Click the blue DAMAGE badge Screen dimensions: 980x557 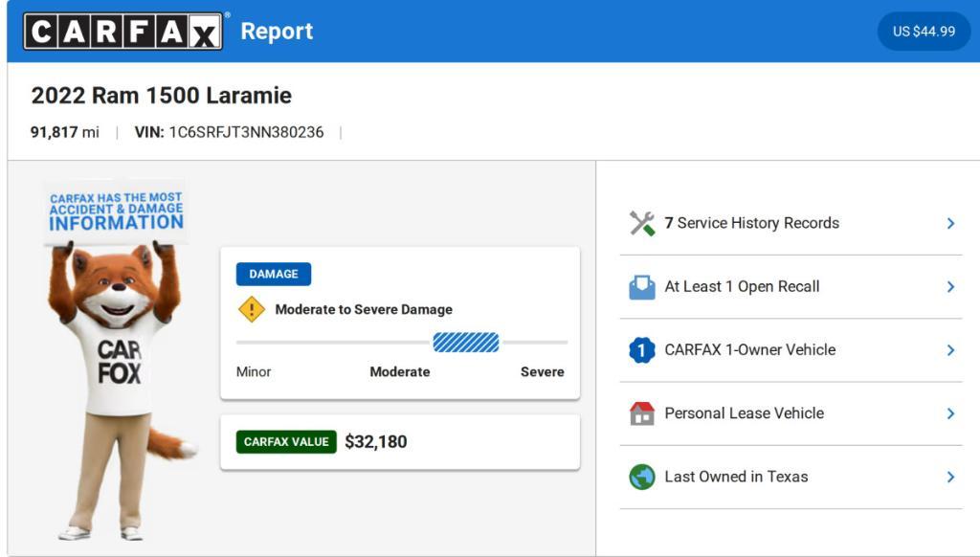pos(273,274)
